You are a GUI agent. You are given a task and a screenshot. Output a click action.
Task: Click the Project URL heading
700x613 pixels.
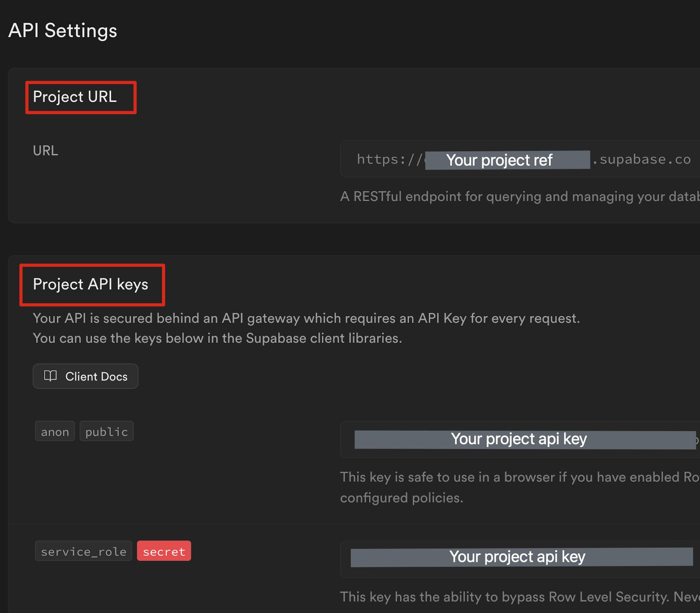tap(75, 97)
